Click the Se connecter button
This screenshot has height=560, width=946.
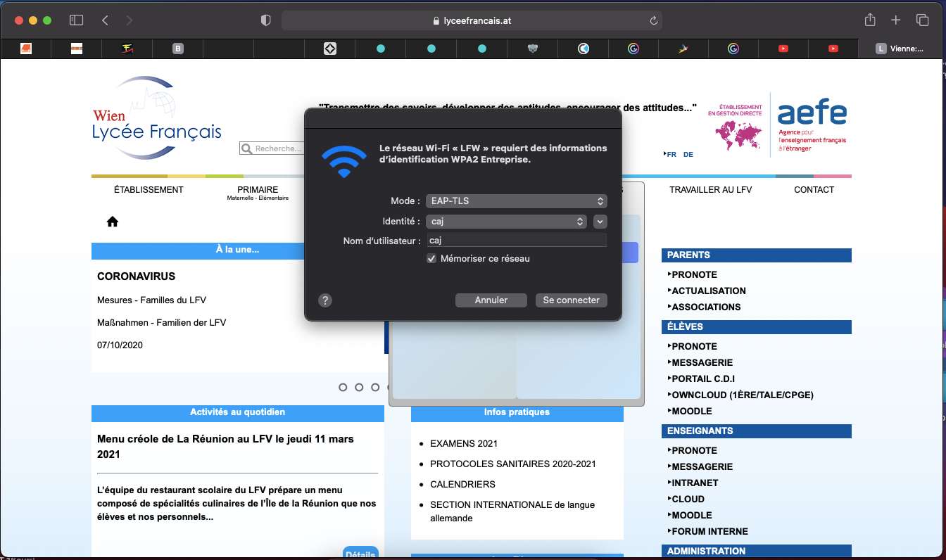(571, 300)
